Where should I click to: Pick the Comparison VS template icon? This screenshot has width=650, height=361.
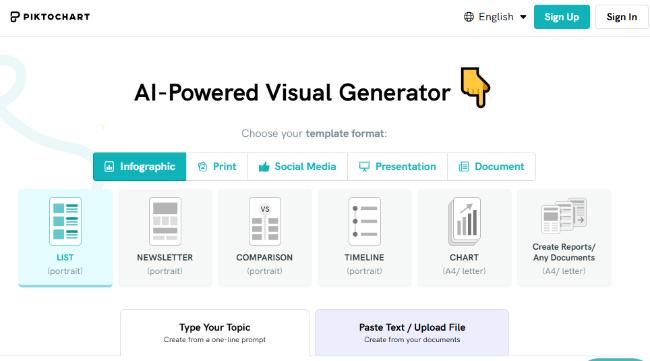(265, 221)
